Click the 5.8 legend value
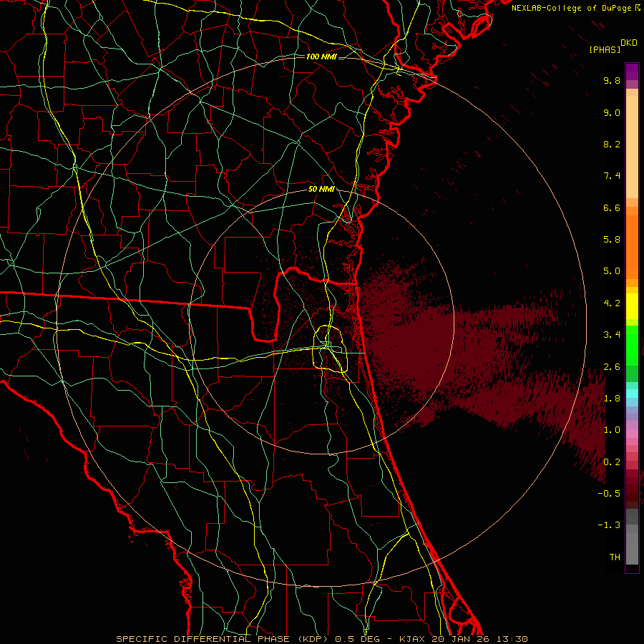644x644 pixels. click(612, 239)
